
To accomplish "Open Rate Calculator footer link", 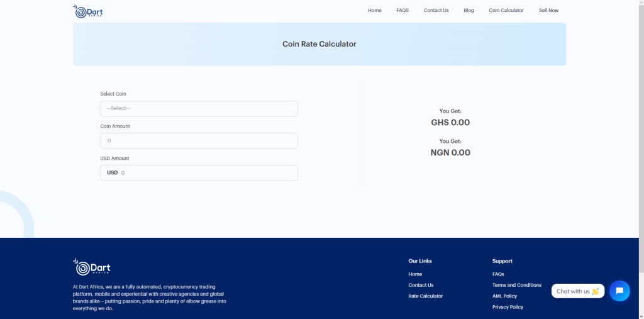I will (x=426, y=296).
